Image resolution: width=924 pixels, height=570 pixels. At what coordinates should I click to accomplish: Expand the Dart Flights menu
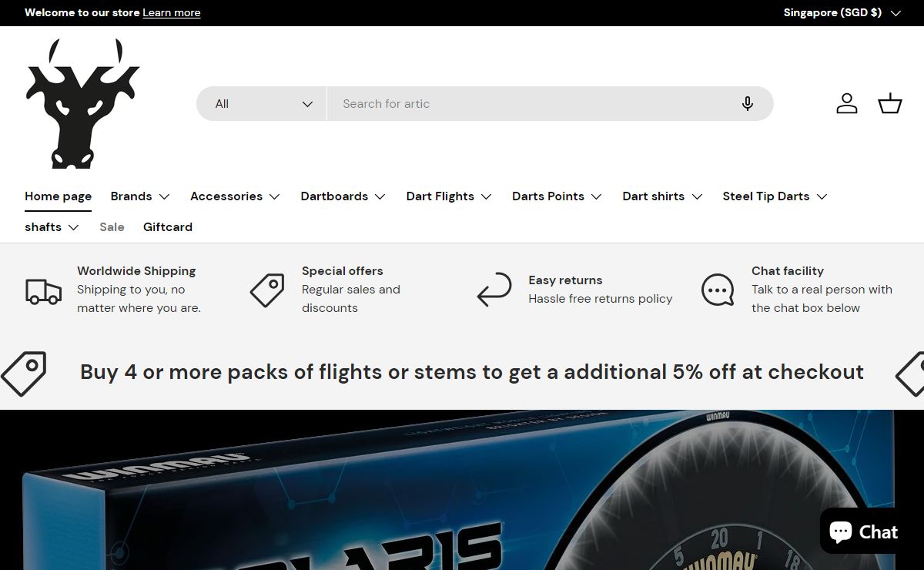(449, 196)
